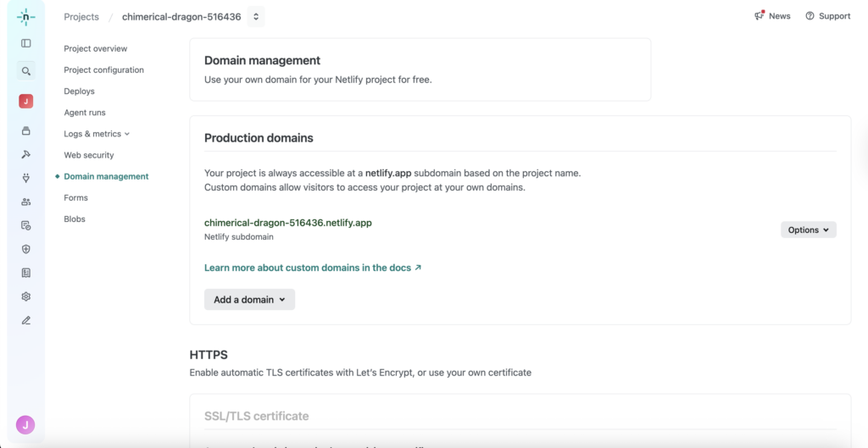Go to Project overview in the sidebar
Screen dimensions: 868x448
(x=95, y=49)
